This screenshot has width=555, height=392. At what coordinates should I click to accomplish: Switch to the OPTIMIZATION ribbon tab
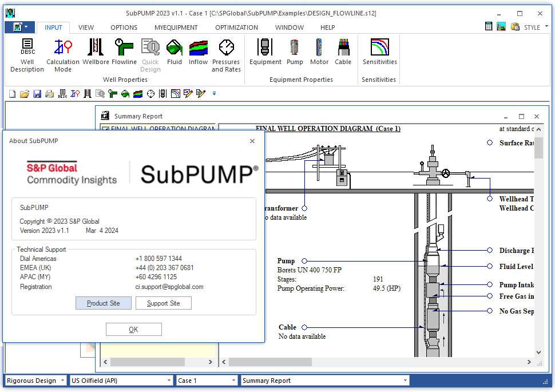click(x=236, y=27)
